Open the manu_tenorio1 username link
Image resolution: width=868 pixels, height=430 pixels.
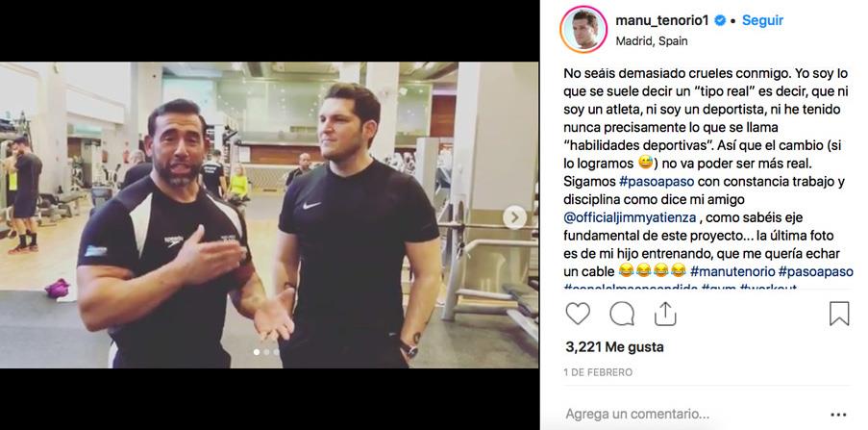(x=663, y=20)
